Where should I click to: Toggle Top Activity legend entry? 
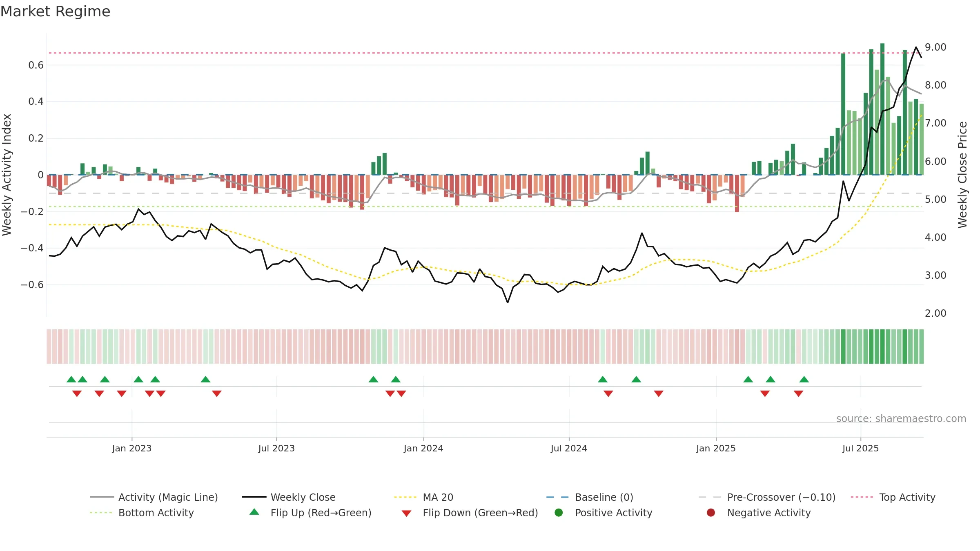pos(893,497)
